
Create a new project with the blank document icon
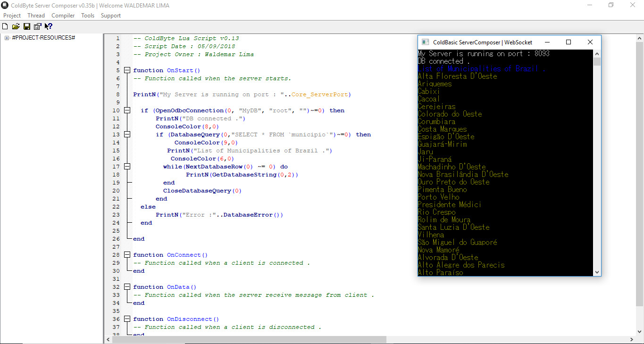(5, 26)
